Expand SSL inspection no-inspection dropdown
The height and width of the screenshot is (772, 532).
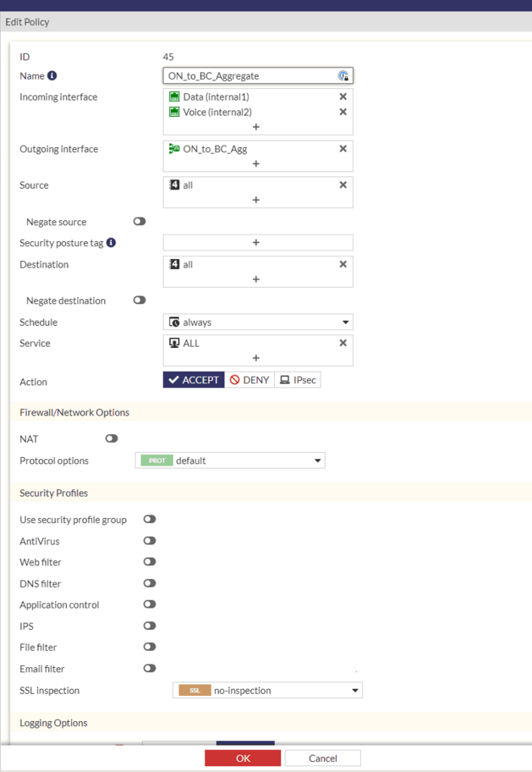(267, 691)
